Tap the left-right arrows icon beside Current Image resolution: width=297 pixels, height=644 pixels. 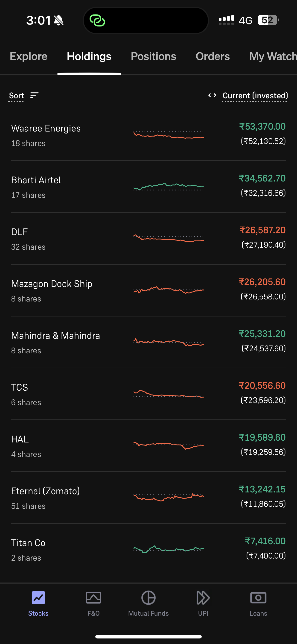212,95
